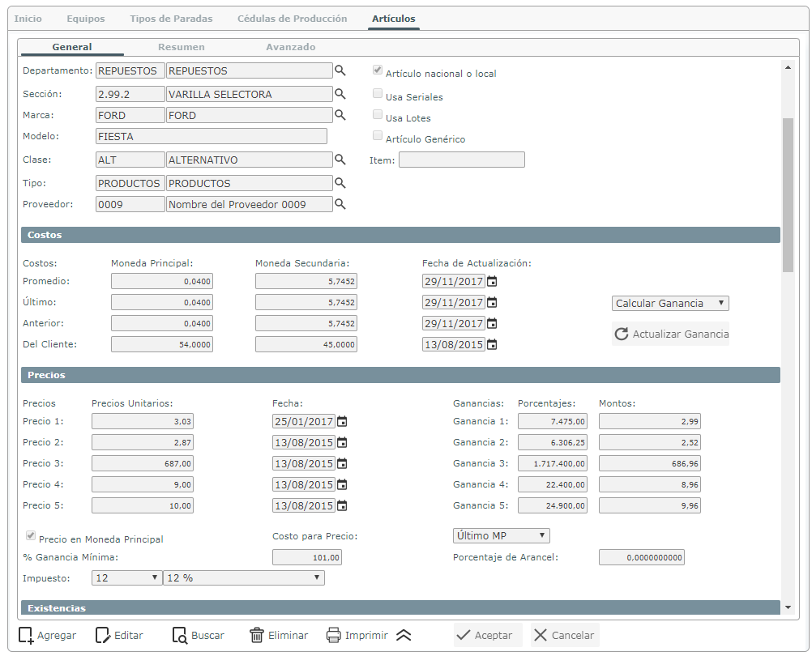Click the Agregar new record icon
The width and height of the screenshot is (812, 656).
click(26, 635)
